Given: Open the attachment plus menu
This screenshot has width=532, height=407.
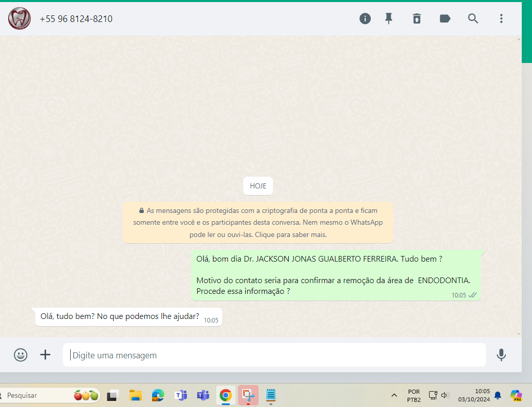Looking at the screenshot, I should 45,355.
